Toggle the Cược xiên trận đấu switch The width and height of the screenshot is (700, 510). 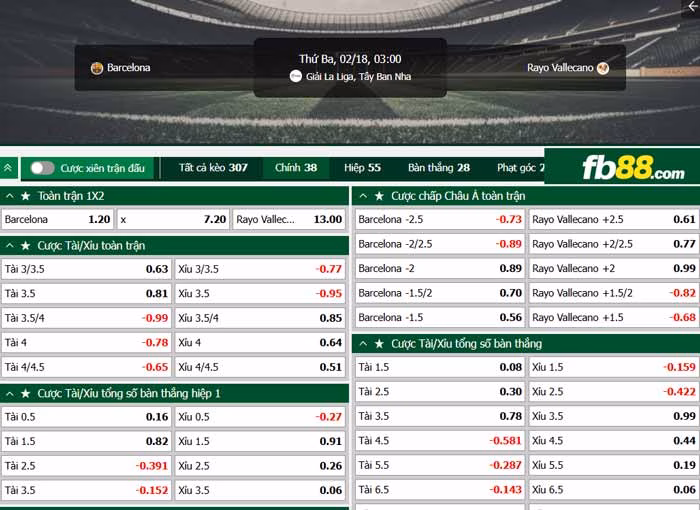coord(42,168)
